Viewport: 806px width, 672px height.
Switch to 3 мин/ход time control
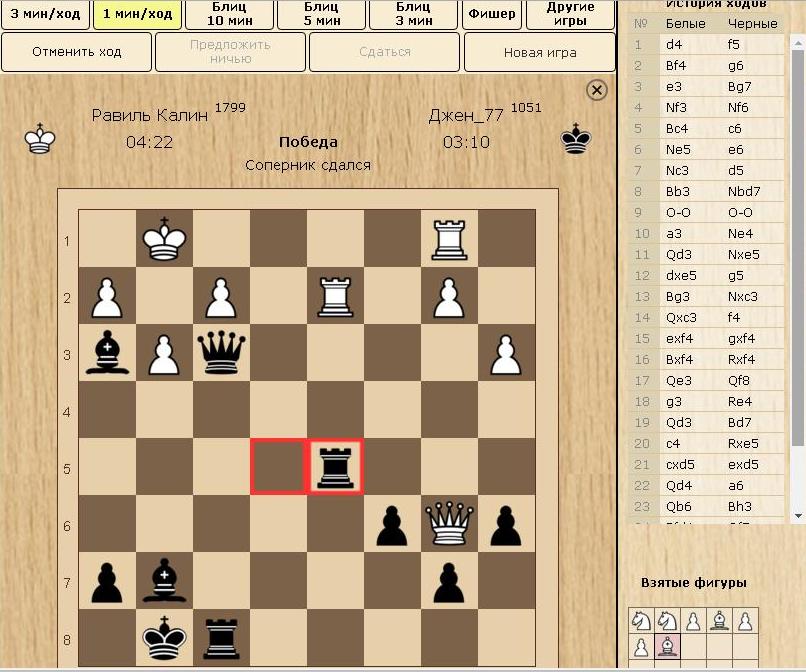point(43,14)
